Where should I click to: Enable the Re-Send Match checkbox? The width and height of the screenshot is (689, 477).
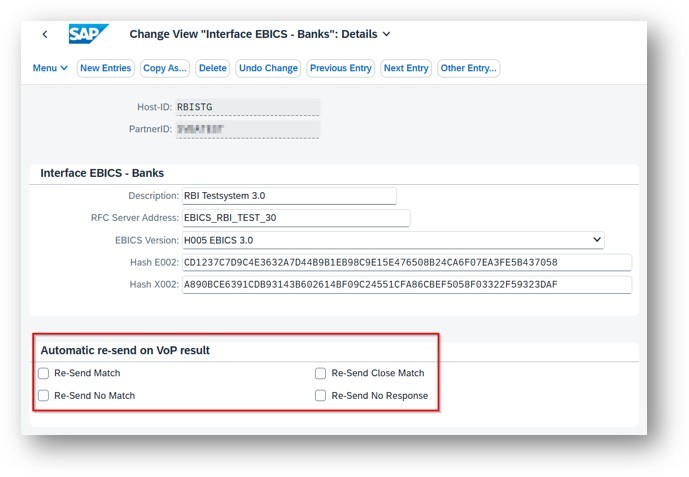44,373
